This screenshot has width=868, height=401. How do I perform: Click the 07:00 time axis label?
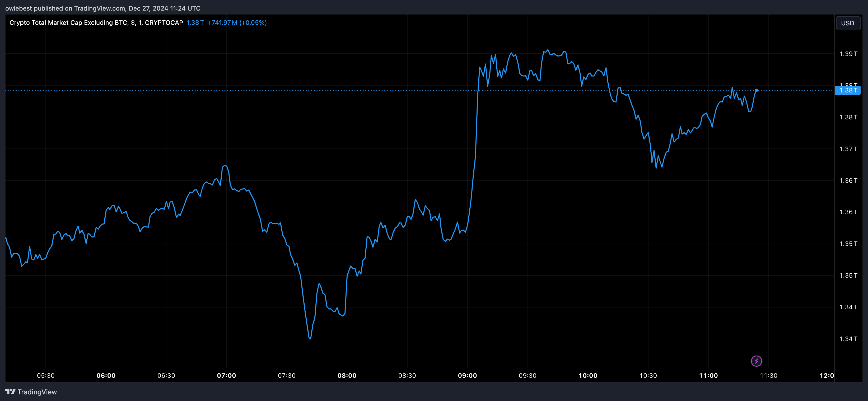point(226,375)
